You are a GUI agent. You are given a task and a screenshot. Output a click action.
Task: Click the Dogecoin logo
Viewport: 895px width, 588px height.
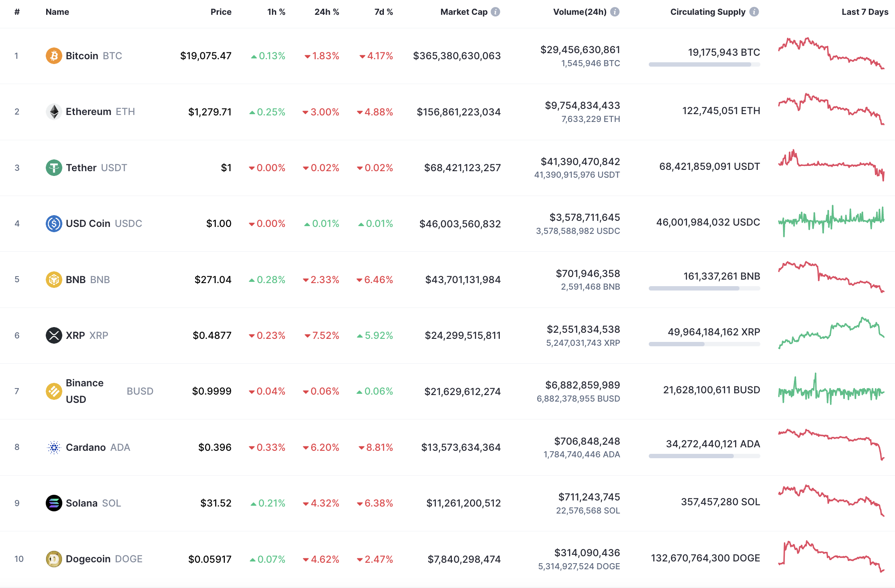53,559
